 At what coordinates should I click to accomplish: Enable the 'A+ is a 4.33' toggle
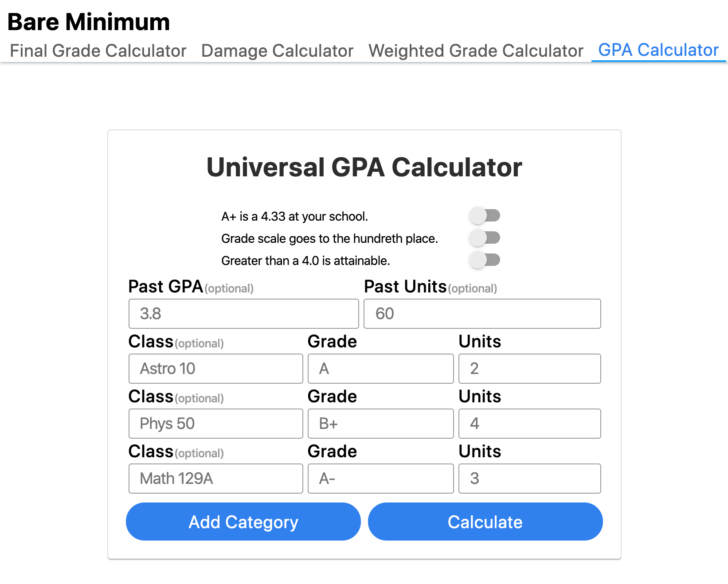(485, 215)
